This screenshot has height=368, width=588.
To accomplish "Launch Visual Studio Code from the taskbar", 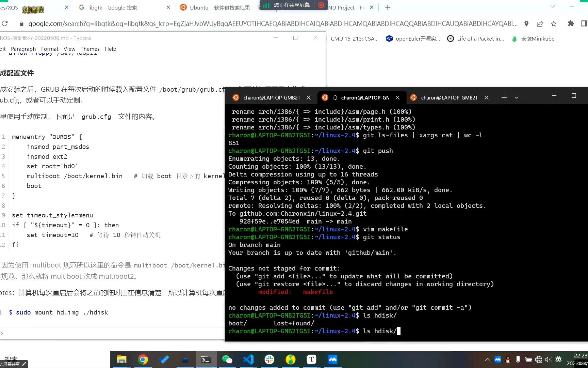I will point(248,359).
